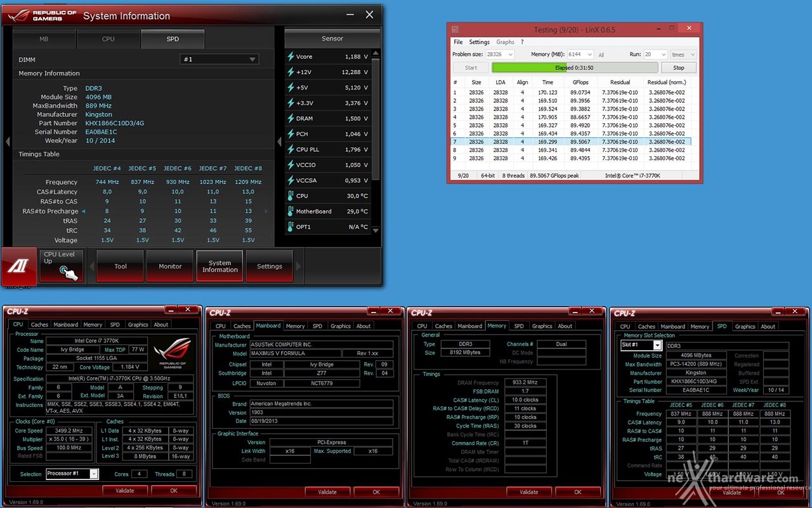Viewport: 812px width, 508px height.
Task: Click the JEDEC #6 column heading
Action: point(178,168)
